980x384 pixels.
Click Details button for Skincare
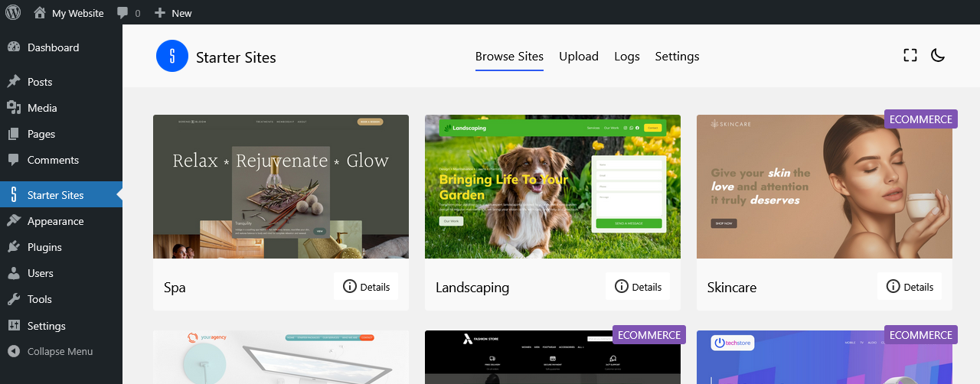coord(910,287)
